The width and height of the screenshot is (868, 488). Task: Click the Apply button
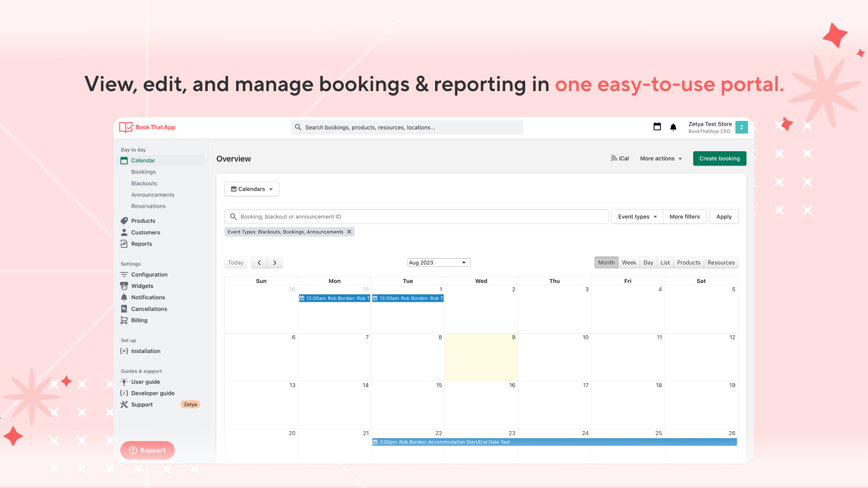(x=724, y=217)
